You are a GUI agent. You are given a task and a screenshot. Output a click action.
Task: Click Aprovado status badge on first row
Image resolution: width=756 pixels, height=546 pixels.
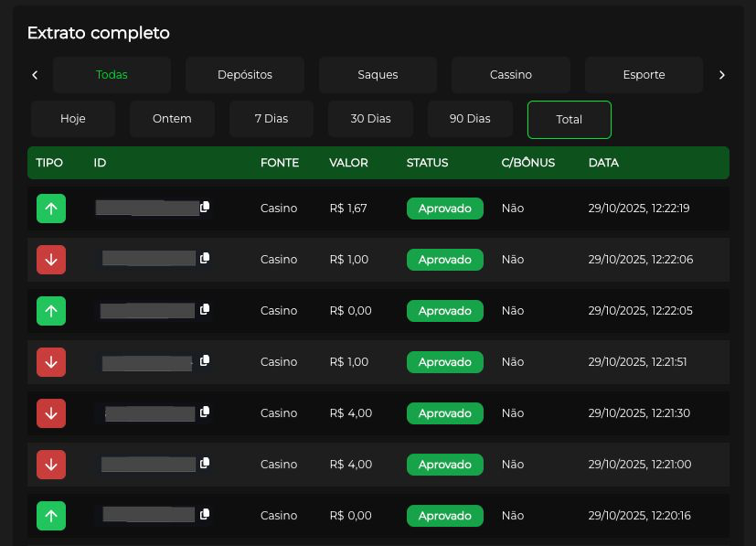pos(445,209)
